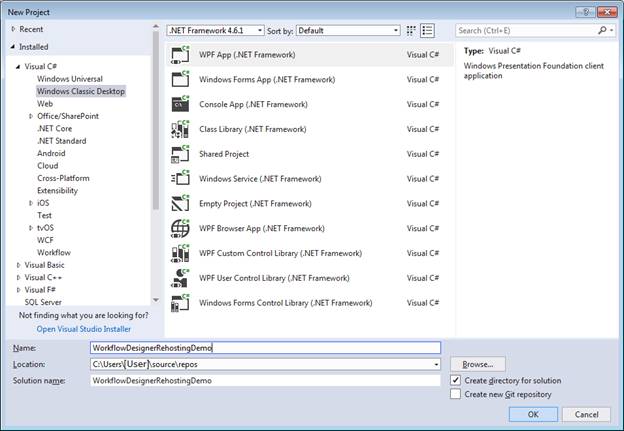Select the SQL Server category
624x431 pixels.
click(43, 302)
